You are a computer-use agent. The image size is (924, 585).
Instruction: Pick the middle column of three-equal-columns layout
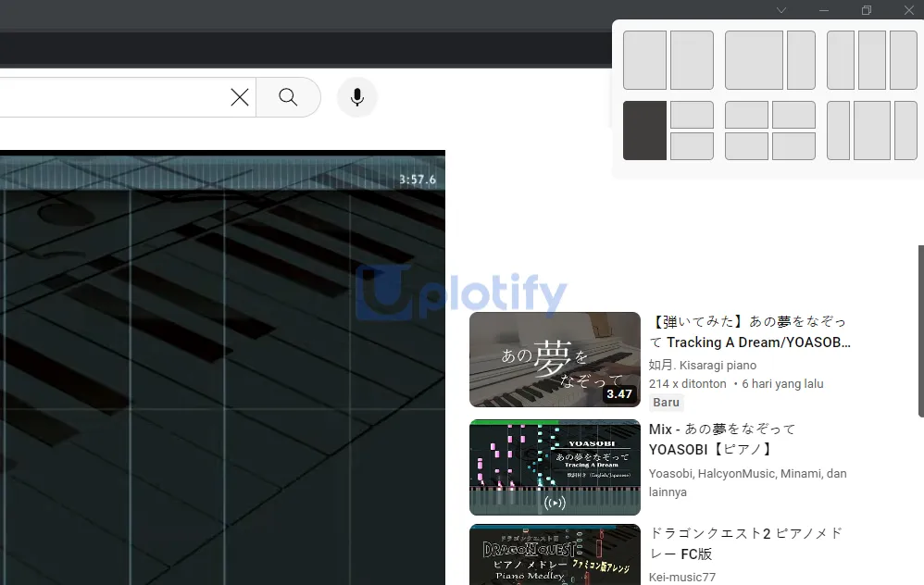click(x=872, y=60)
